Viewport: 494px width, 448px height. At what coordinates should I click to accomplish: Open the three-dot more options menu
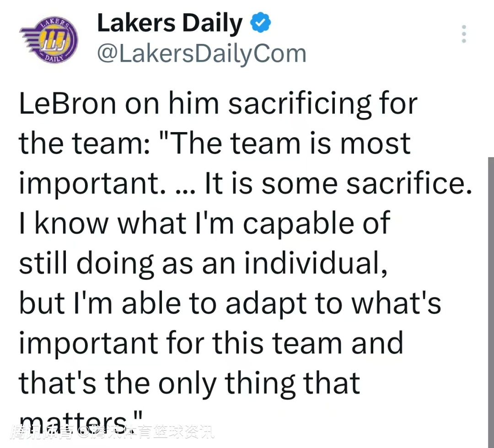tap(464, 34)
